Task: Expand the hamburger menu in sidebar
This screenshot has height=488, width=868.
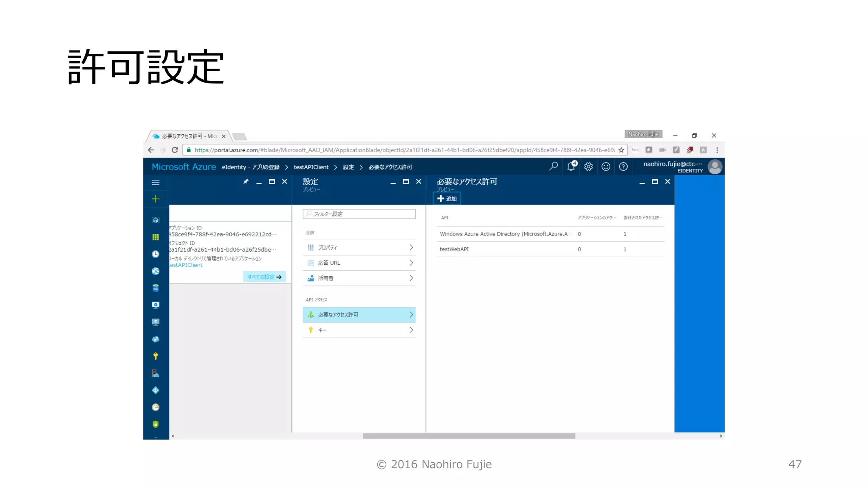Action: 156,182
